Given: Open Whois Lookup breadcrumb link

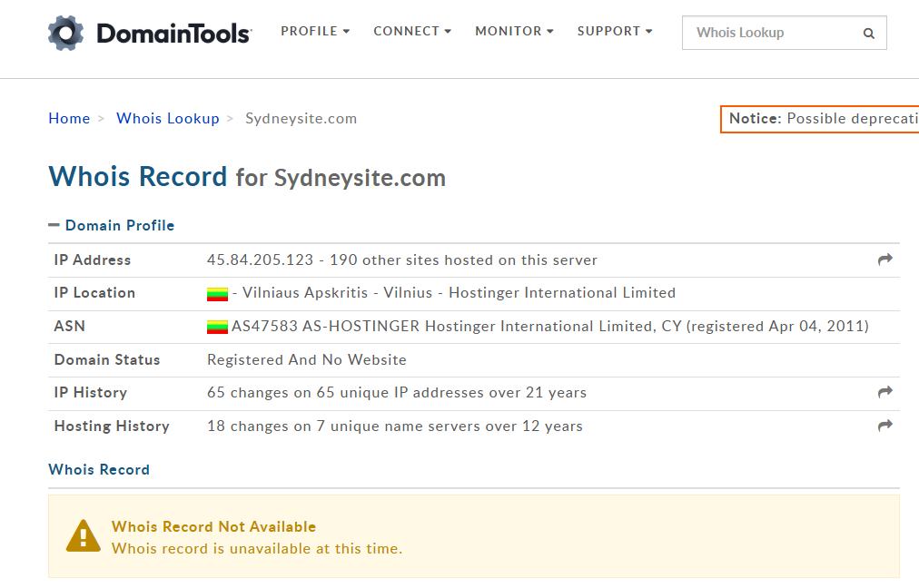Looking at the screenshot, I should [168, 118].
